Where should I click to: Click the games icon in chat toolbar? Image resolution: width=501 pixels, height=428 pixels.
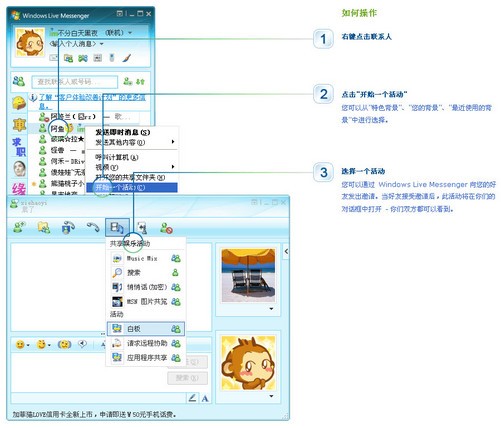click(142, 228)
